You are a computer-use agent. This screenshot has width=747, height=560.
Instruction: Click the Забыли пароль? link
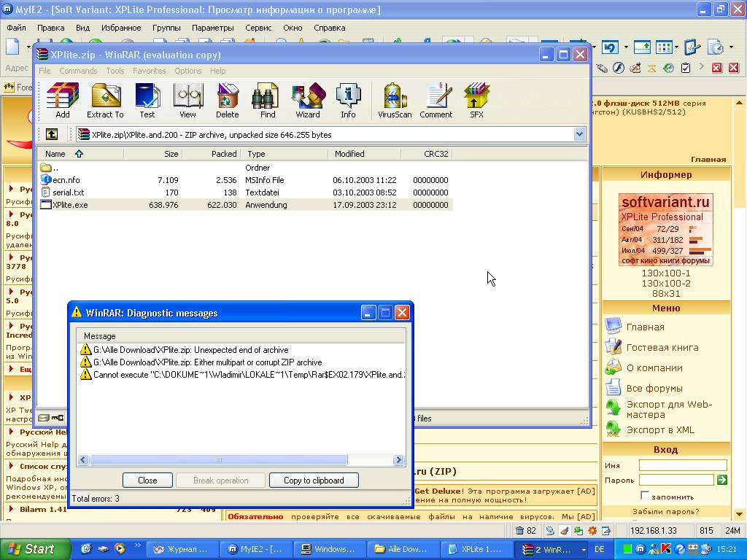[x=665, y=511]
